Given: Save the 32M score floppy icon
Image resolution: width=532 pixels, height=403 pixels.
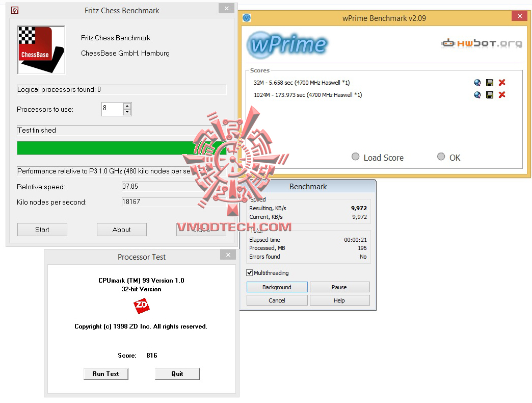Looking at the screenshot, I should (x=490, y=83).
